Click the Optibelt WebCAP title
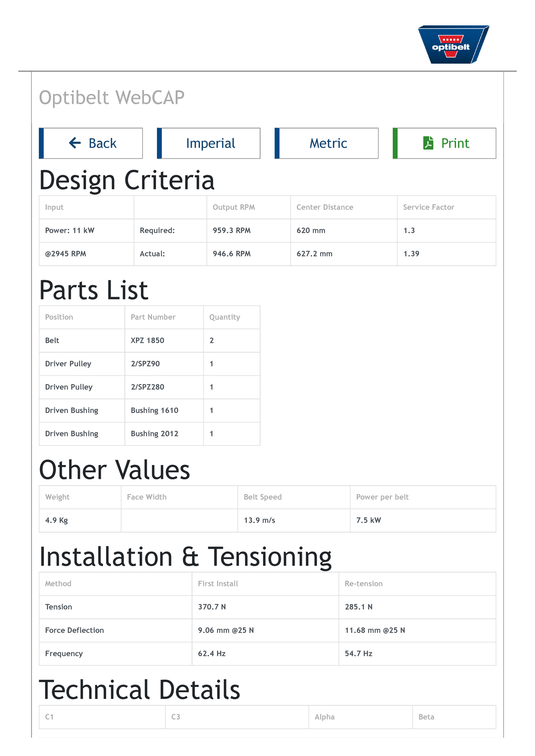Image resolution: width=535 pixels, height=756 pixels. tap(112, 98)
